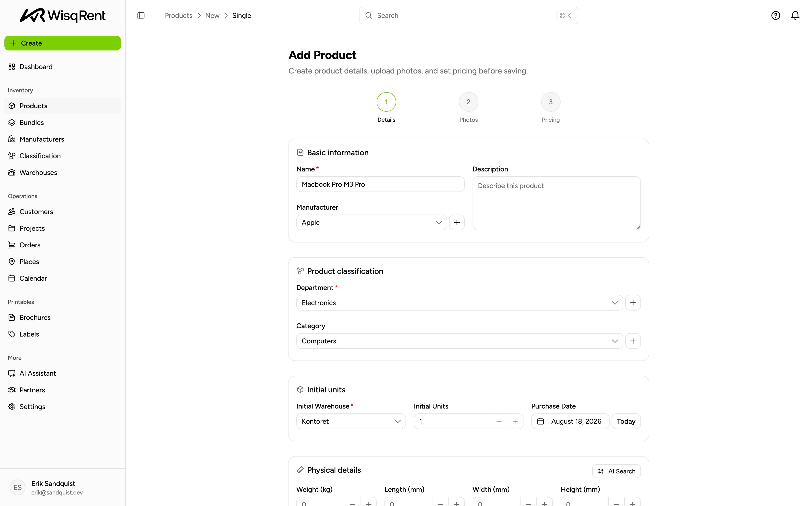Open Labels in sidebar
Viewport: 812px width, 506px height.
[62, 334]
